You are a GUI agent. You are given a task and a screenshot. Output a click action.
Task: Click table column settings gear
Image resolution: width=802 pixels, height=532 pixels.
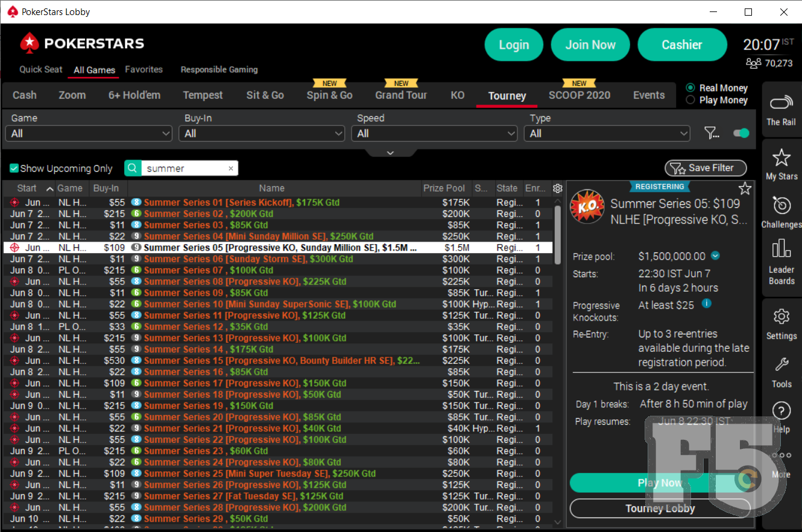558,189
